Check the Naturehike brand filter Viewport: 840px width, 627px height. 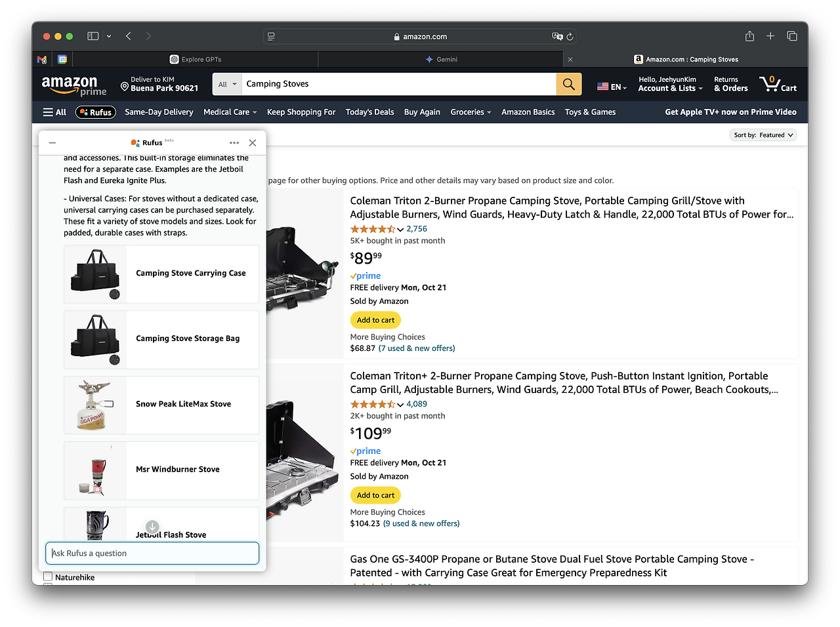(47, 577)
